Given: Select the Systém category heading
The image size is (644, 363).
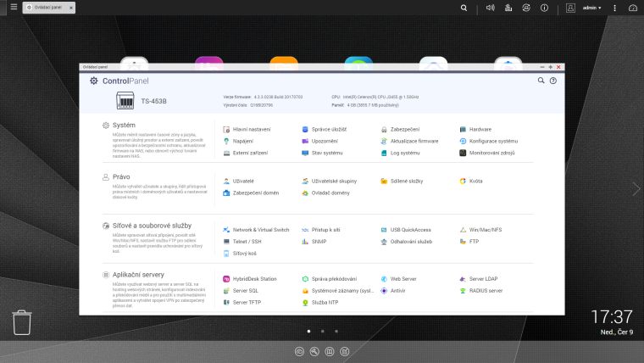Looking at the screenshot, I should (x=124, y=126).
